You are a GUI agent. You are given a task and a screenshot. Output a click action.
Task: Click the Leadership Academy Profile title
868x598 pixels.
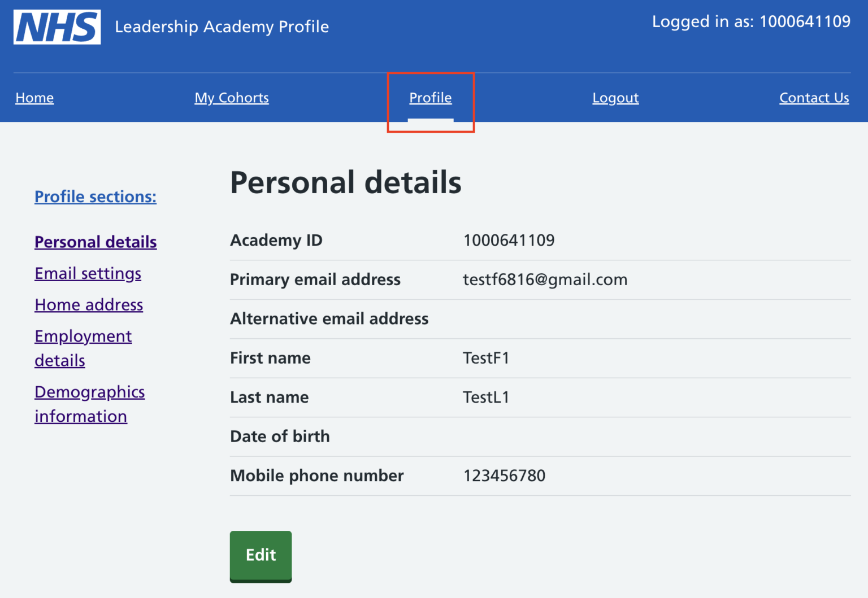pyautogui.click(x=222, y=27)
